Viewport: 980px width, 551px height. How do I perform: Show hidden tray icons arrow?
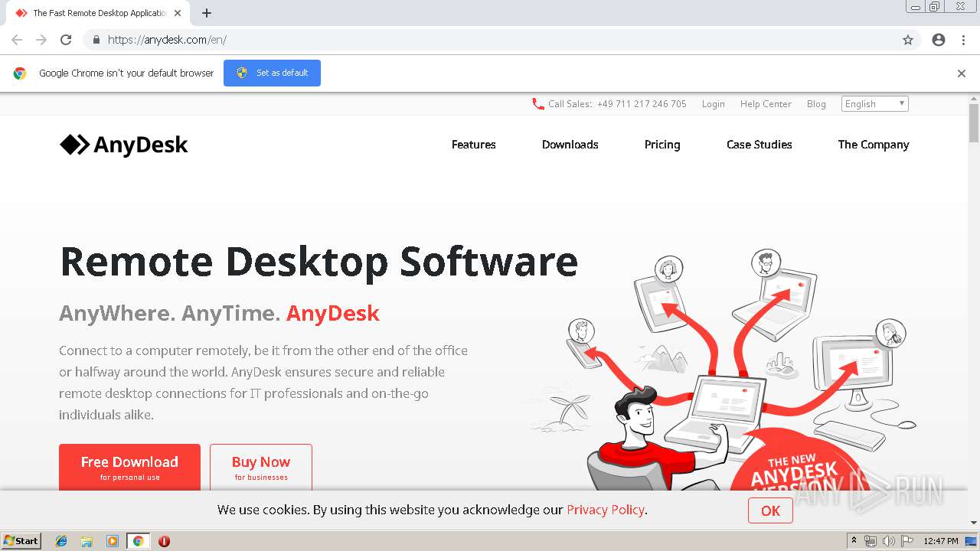coord(854,540)
